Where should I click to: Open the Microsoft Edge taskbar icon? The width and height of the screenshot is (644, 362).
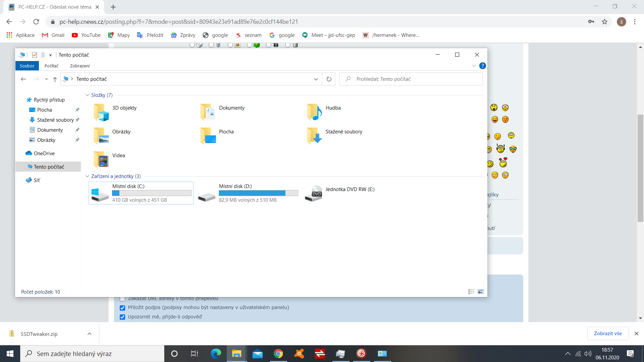tap(216, 354)
